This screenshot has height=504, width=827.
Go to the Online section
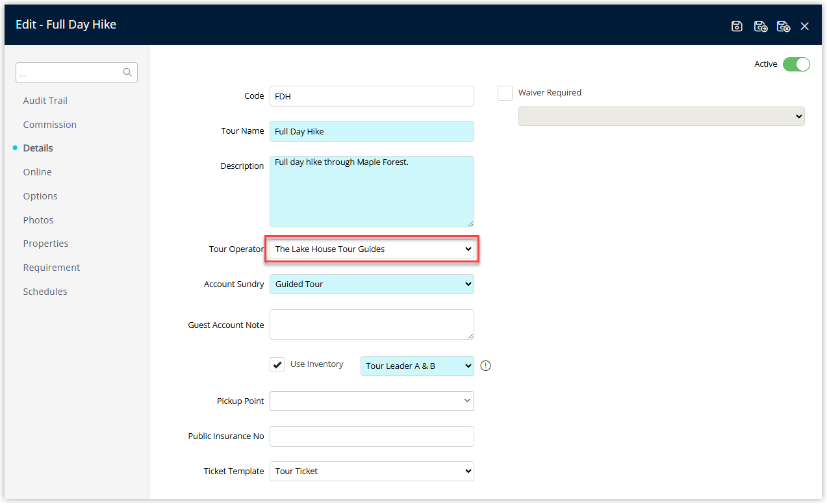tap(38, 172)
